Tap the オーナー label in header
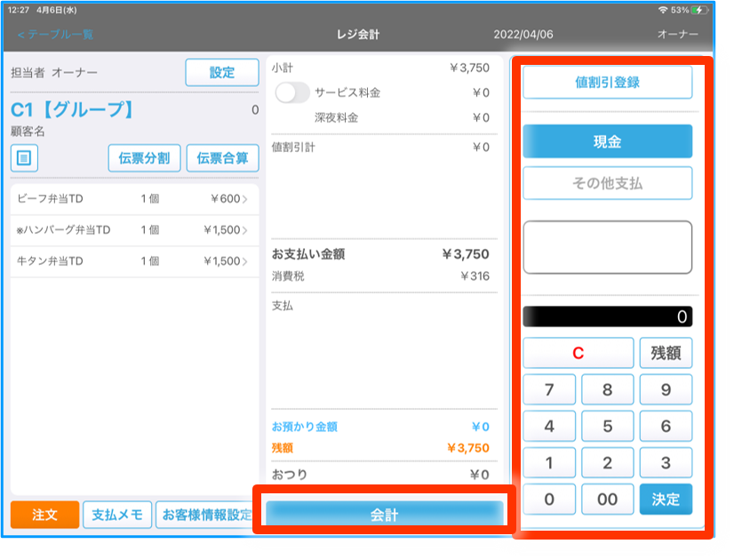The height and width of the screenshot is (560, 734). point(678,34)
